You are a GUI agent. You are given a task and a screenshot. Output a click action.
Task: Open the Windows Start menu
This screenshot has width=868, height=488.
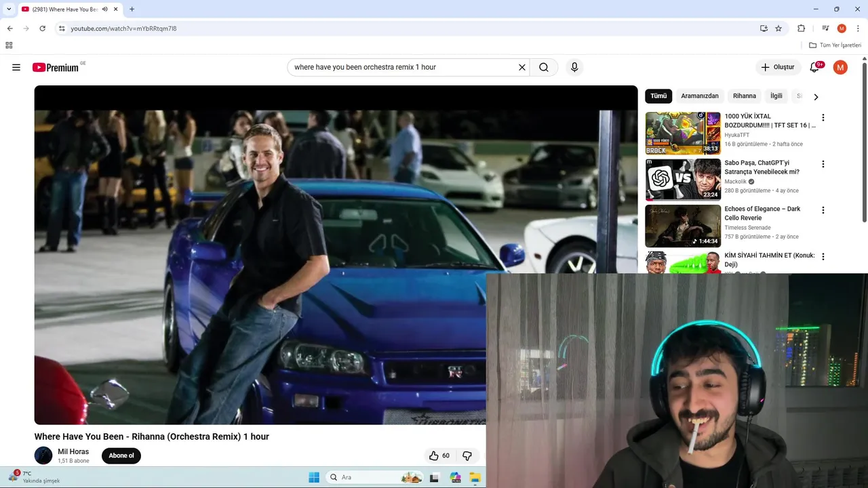click(314, 477)
